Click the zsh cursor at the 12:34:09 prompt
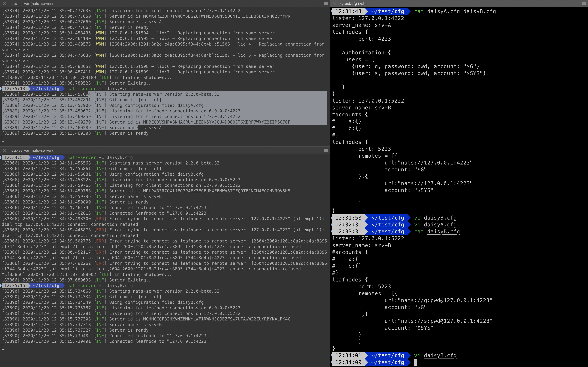Screen dimensions: 588x367 (x=416, y=362)
